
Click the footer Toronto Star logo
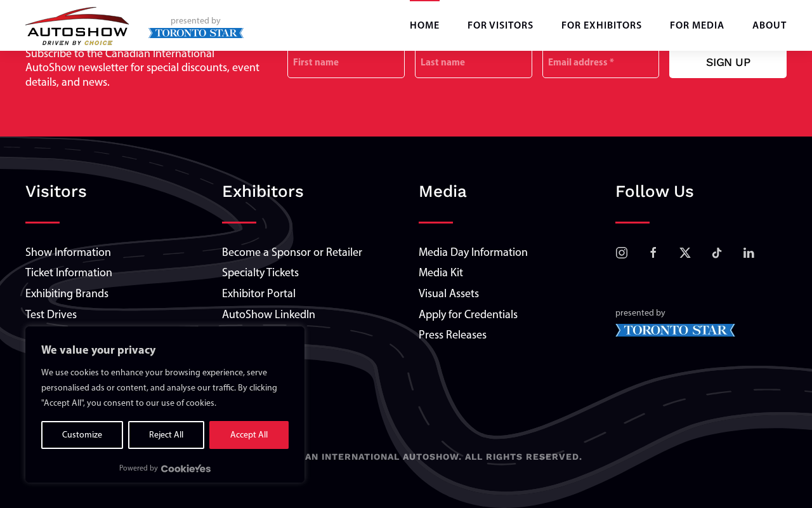pyautogui.click(x=675, y=330)
